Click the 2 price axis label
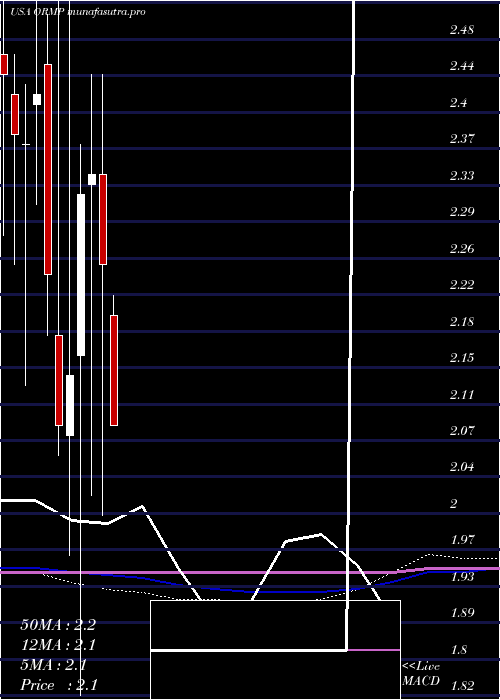This screenshot has height=700, width=500. [454, 504]
